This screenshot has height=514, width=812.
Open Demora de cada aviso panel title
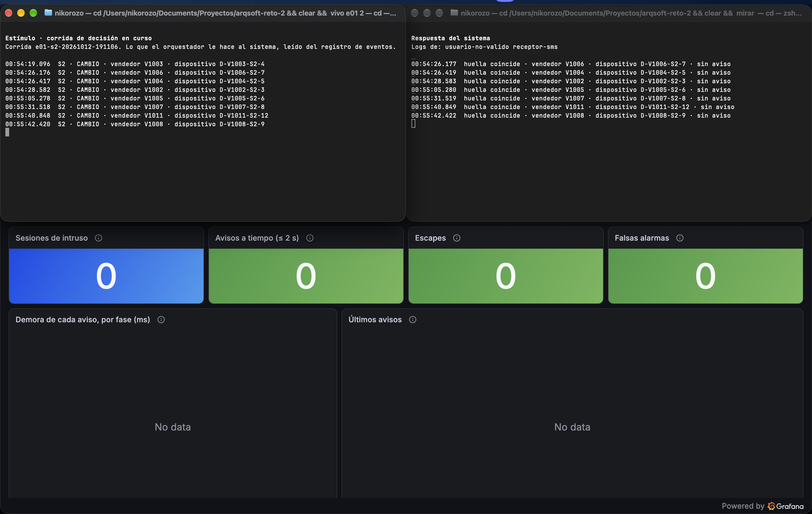(83, 320)
